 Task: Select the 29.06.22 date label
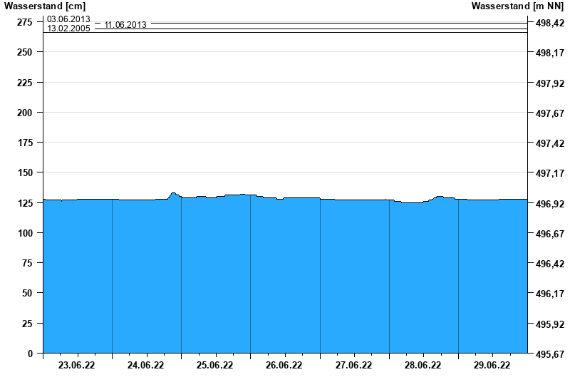(492, 366)
